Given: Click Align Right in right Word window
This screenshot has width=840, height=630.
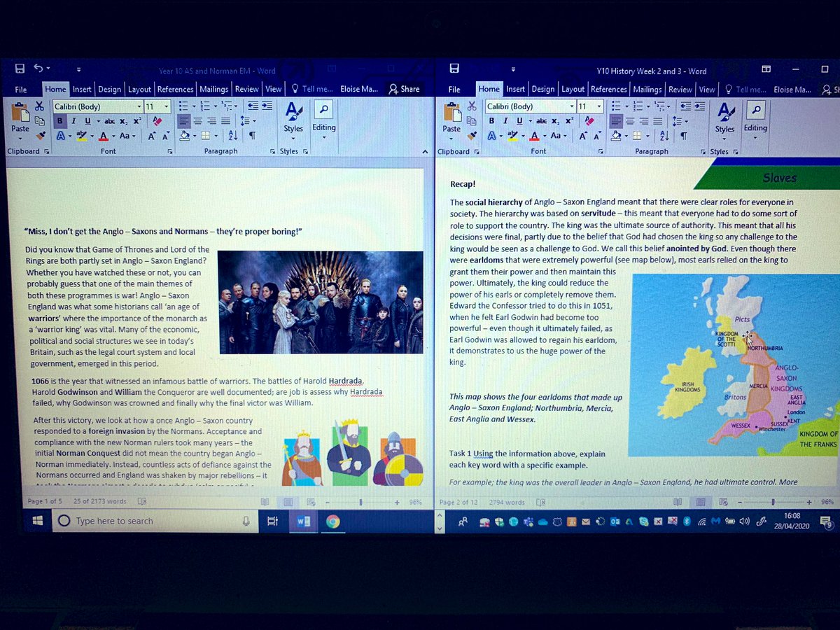Looking at the screenshot, I should click(x=643, y=120).
